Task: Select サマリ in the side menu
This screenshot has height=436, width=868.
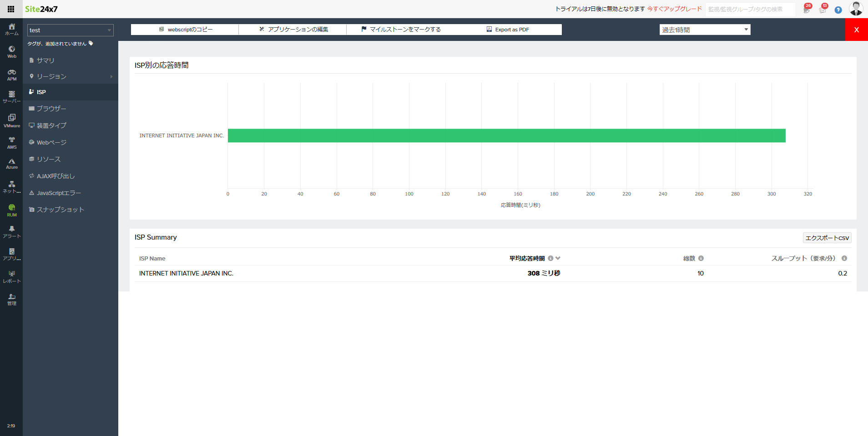Action: pos(71,60)
